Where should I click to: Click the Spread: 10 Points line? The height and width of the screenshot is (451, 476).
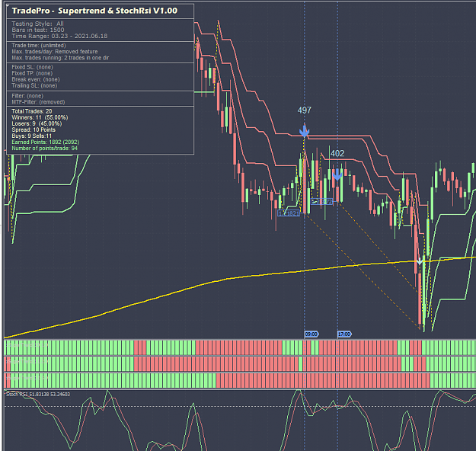pyautogui.click(x=34, y=130)
